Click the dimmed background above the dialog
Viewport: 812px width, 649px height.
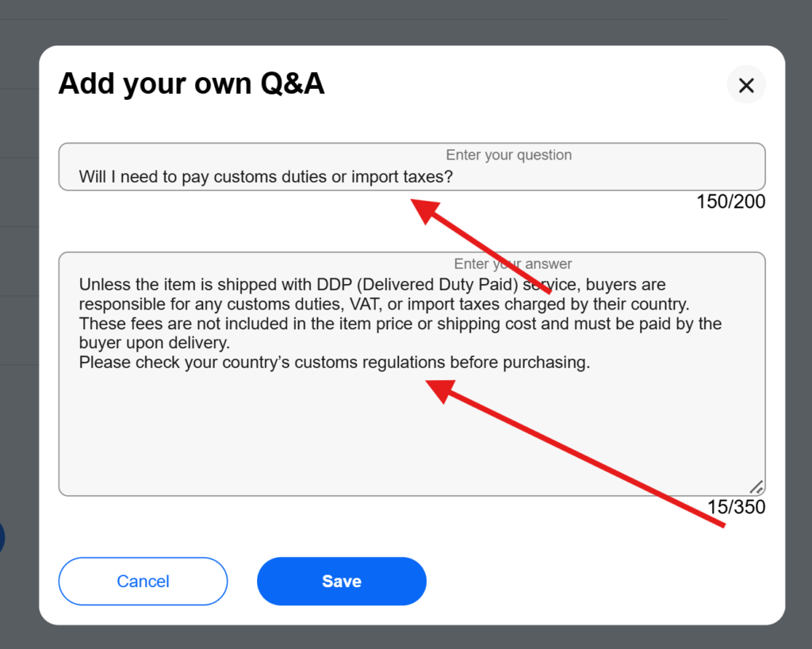pyautogui.click(x=396, y=20)
